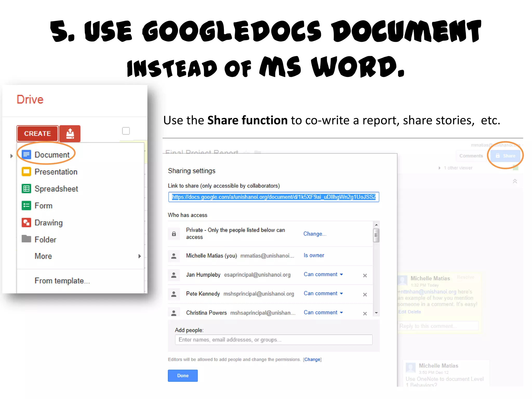Image resolution: width=532 pixels, height=399 pixels.
Task: Click the green Spreadsheet icon
Action: [26, 189]
